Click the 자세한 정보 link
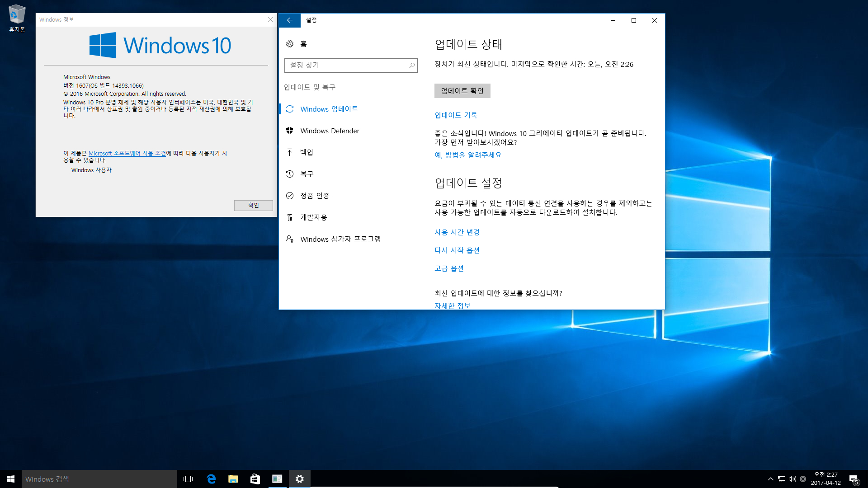The height and width of the screenshot is (488, 868). click(x=453, y=305)
